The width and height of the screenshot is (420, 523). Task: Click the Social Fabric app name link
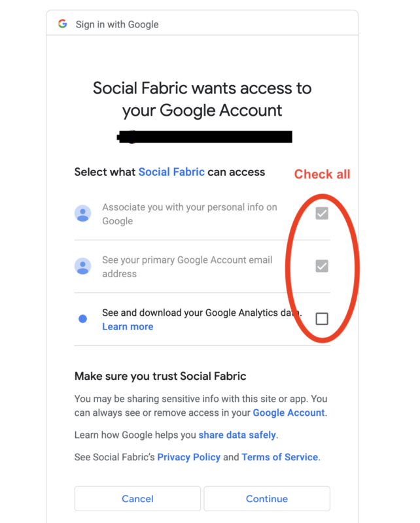(x=171, y=172)
